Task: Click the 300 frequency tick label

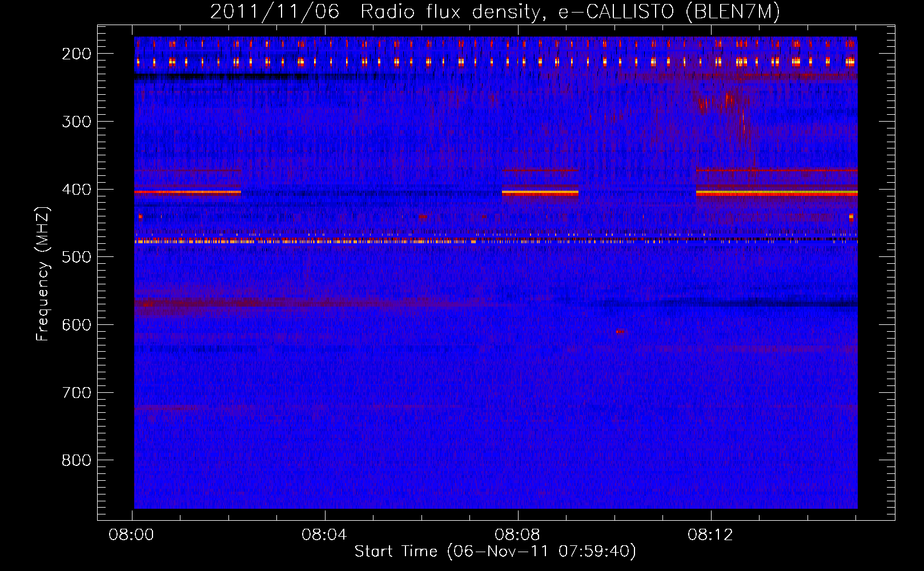Action: (x=77, y=122)
